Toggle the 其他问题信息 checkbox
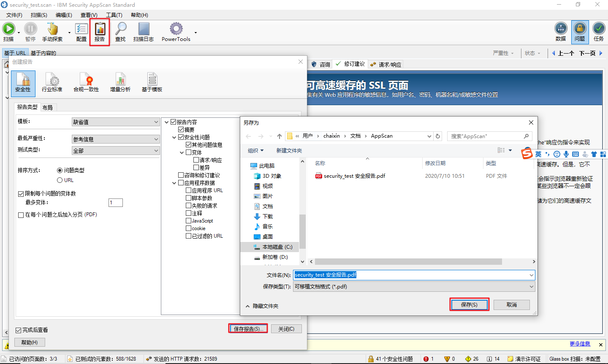608x364 pixels. coord(189,145)
